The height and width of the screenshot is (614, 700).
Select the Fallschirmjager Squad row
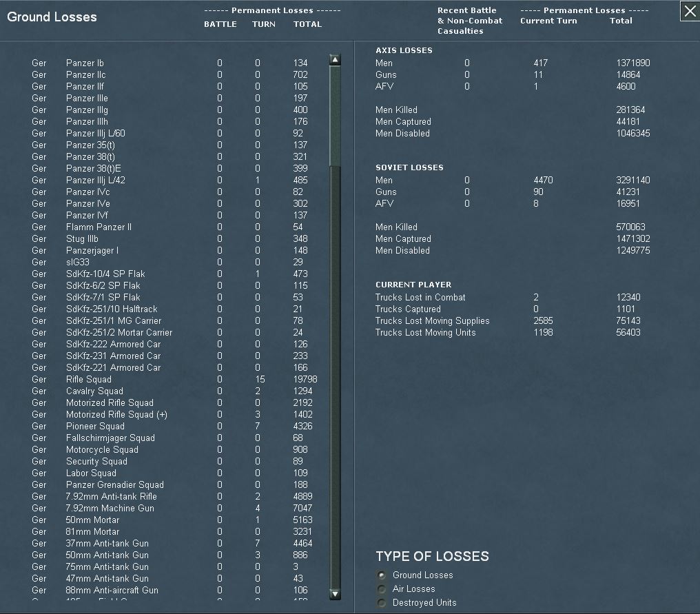(174, 438)
